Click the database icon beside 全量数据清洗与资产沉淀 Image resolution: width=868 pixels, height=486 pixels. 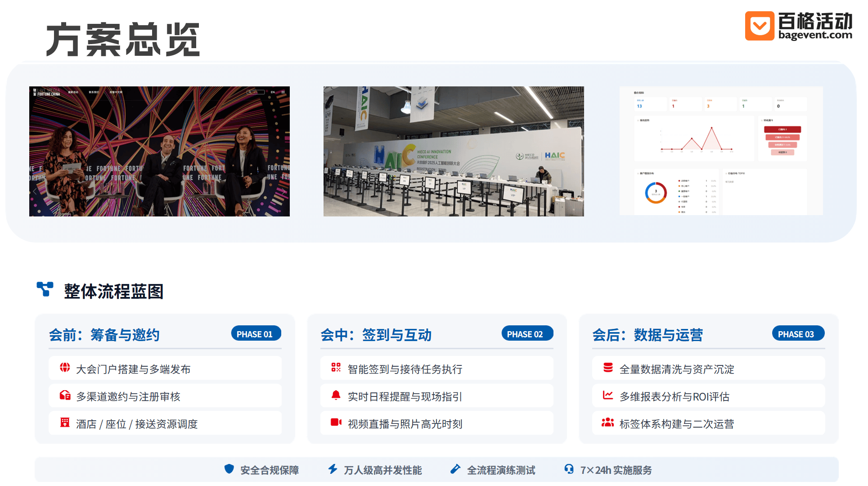(x=608, y=368)
